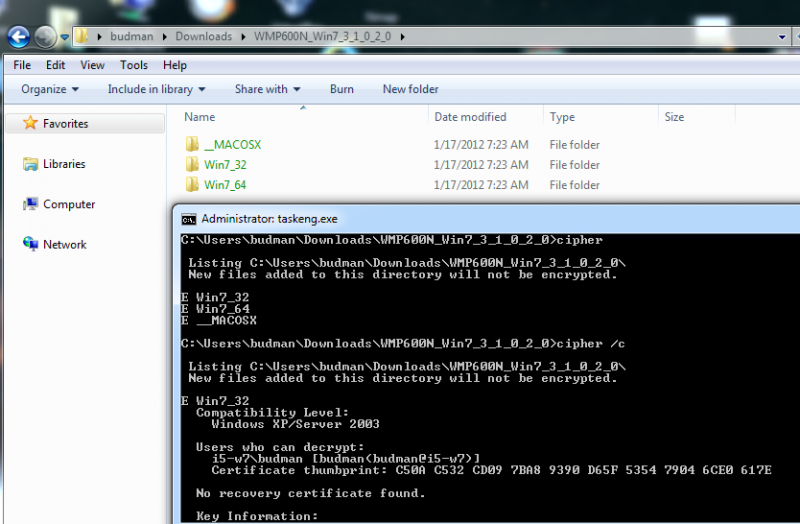Click the address bar folder icon
The height and width of the screenshot is (524, 800).
pyautogui.click(x=82, y=36)
